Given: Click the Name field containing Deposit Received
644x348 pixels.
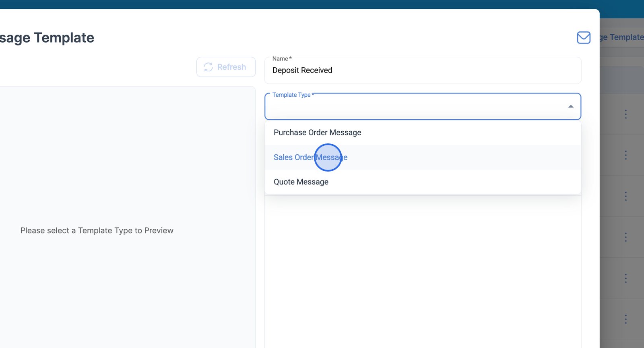Looking at the screenshot, I should [423, 70].
